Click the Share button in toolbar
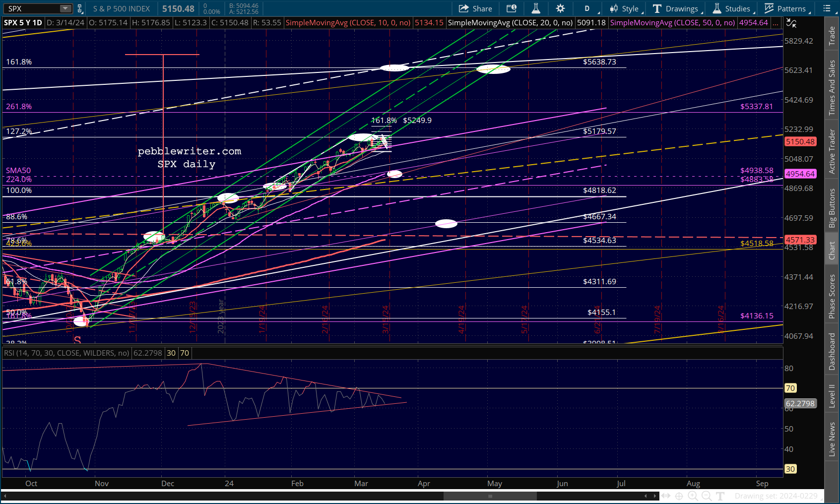The width and height of the screenshot is (840, 504). pos(475,8)
